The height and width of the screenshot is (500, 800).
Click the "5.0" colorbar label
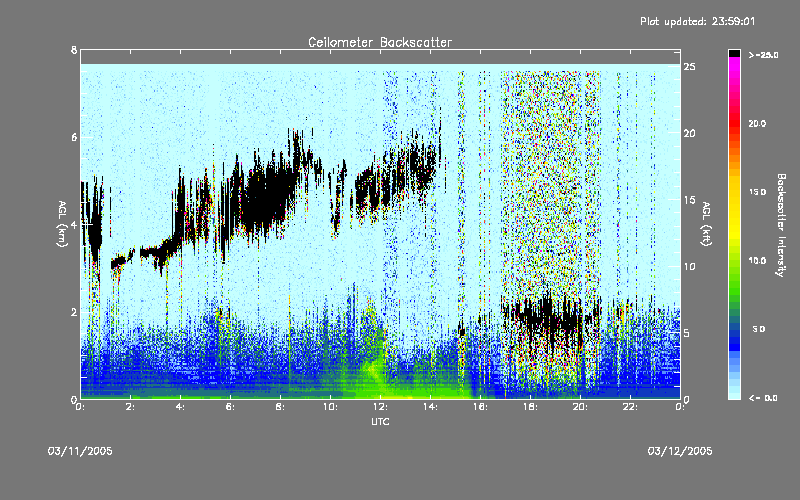tap(759, 329)
